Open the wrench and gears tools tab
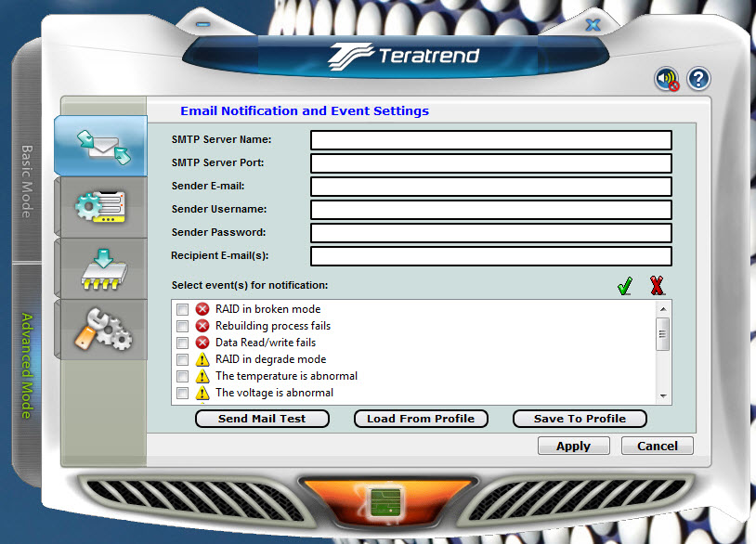This screenshot has width=756, height=544. pos(100,330)
